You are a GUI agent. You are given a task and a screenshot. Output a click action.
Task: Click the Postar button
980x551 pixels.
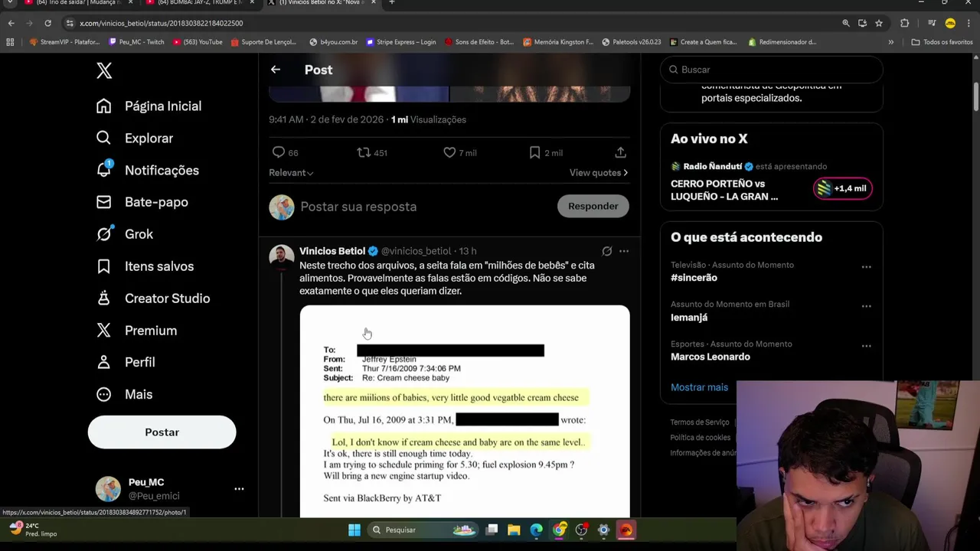pos(162,432)
